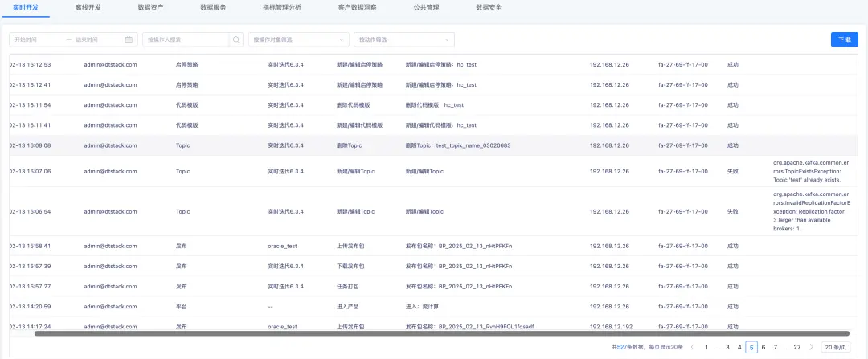Image resolution: width=868 pixels, height=359 pixels.
Task: Click 删除Topic：test_topic_name_03020683 detail text
Action: click(x=458, y=145)
